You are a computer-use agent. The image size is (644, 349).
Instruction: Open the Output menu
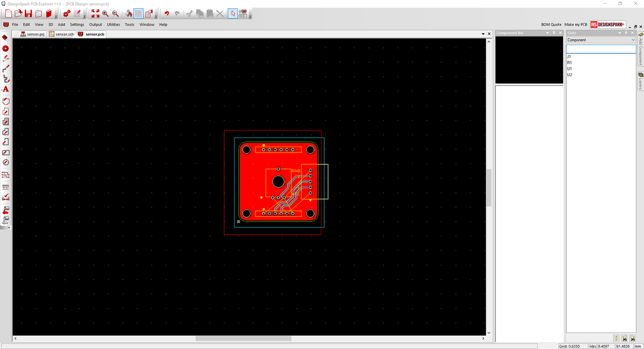(96, 24)
